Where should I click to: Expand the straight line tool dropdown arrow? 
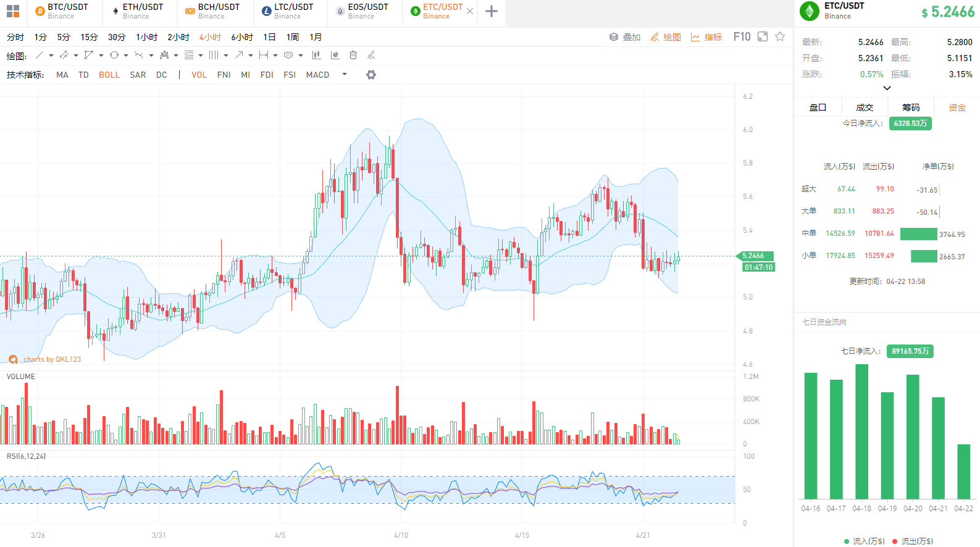pos(51,56)
